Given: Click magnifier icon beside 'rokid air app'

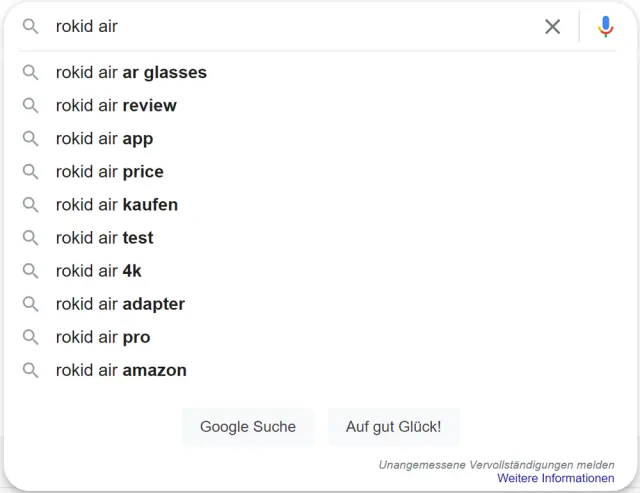Looking at the screenshot, I should click(31, 139).
